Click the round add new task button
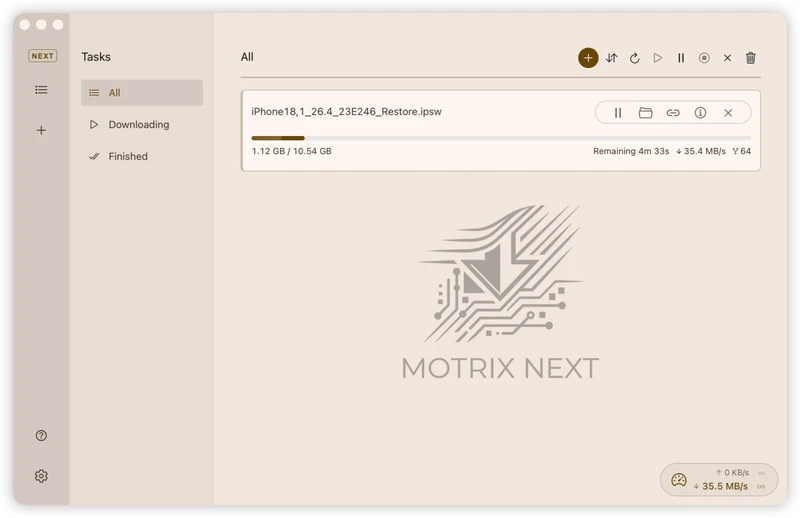 pyautogui.click(x=588, y=58)
